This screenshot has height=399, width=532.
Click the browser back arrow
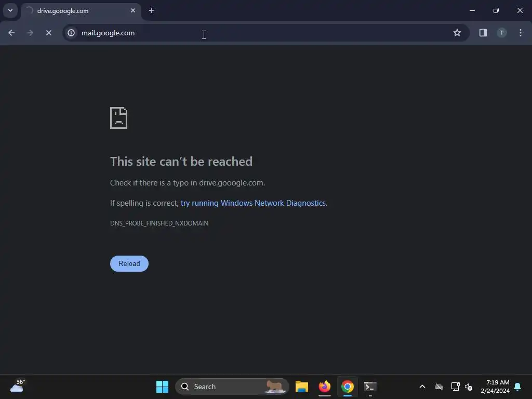point(11,33)
